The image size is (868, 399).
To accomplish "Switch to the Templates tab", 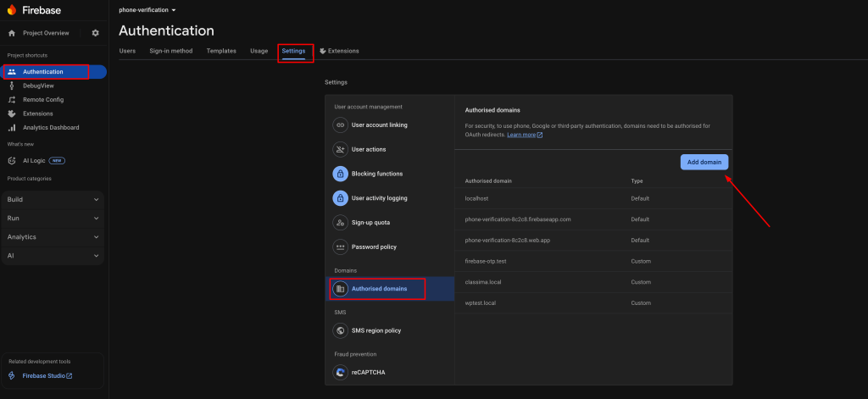I will coord(221,51).
